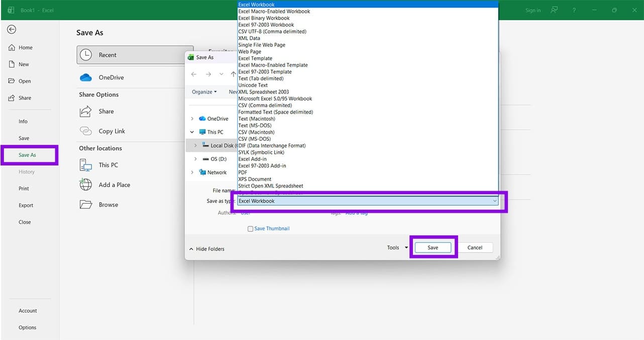Open Excel Options
This screenshot has width=644, height=340.
(28, 327)
